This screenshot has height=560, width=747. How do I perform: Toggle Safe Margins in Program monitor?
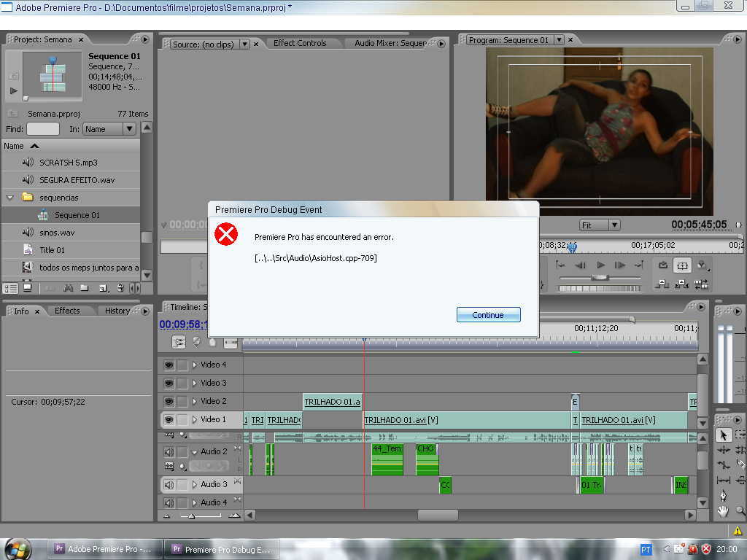682,265
